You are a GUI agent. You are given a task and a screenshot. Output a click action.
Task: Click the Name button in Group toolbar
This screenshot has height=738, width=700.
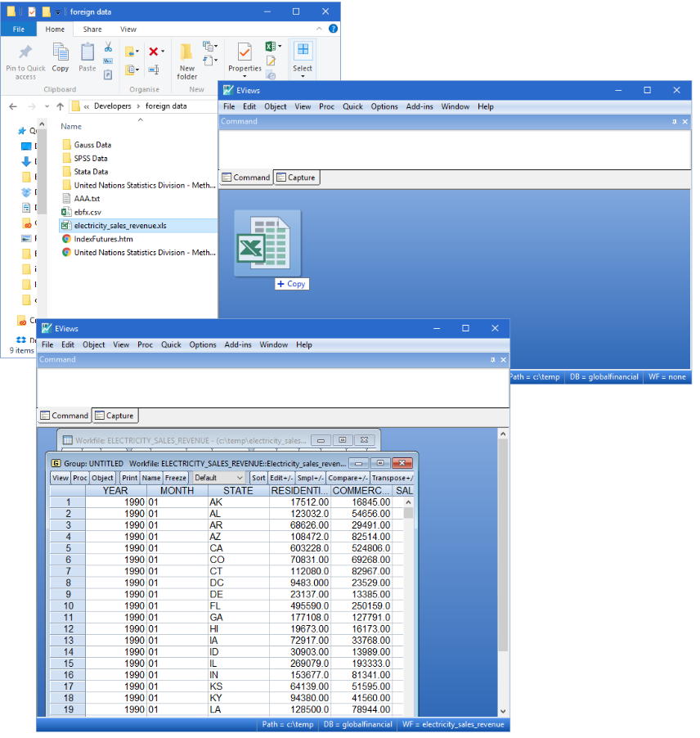click(151, 478)
